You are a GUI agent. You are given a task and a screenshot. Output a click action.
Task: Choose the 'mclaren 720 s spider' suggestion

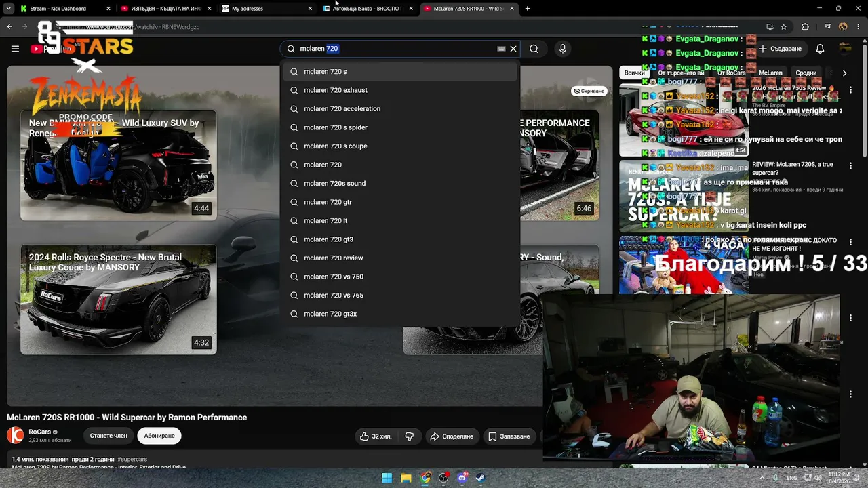[x=401, y=127]
